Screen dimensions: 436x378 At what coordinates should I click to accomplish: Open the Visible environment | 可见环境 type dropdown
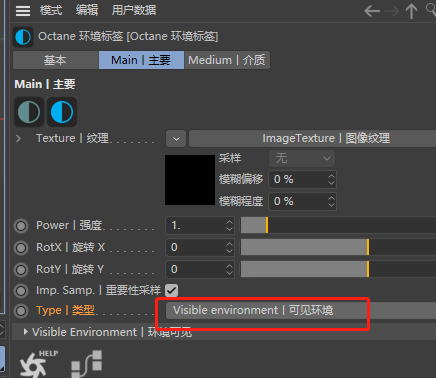[301, 311]
